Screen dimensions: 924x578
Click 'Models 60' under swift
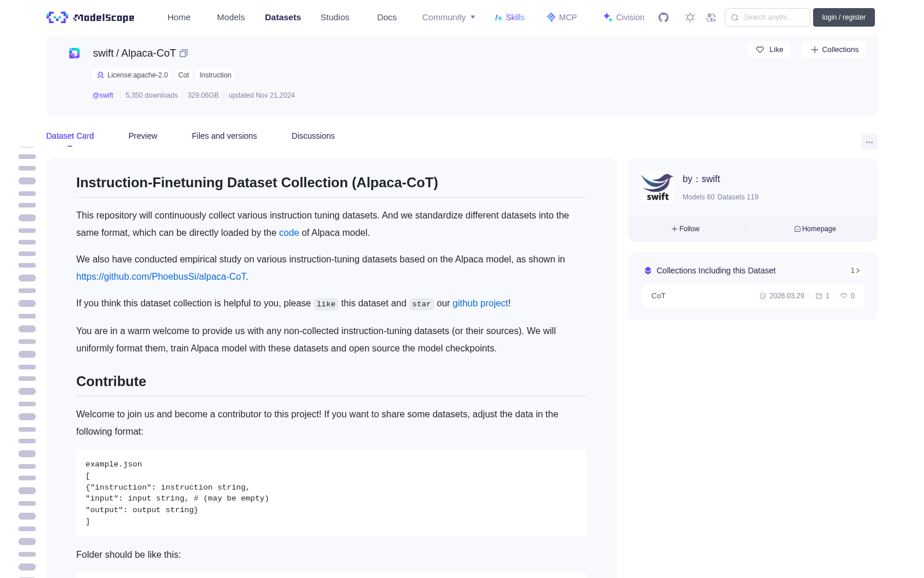(698, 197)
